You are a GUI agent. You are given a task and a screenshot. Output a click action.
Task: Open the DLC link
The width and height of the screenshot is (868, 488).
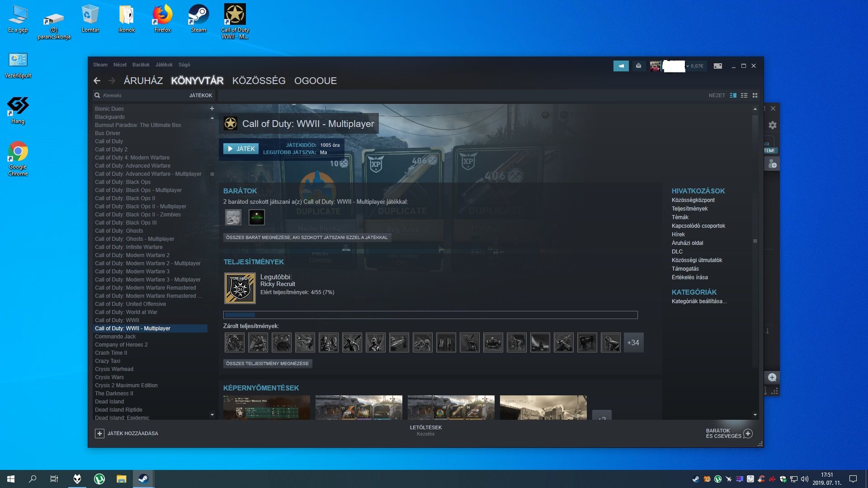[677, 252]
